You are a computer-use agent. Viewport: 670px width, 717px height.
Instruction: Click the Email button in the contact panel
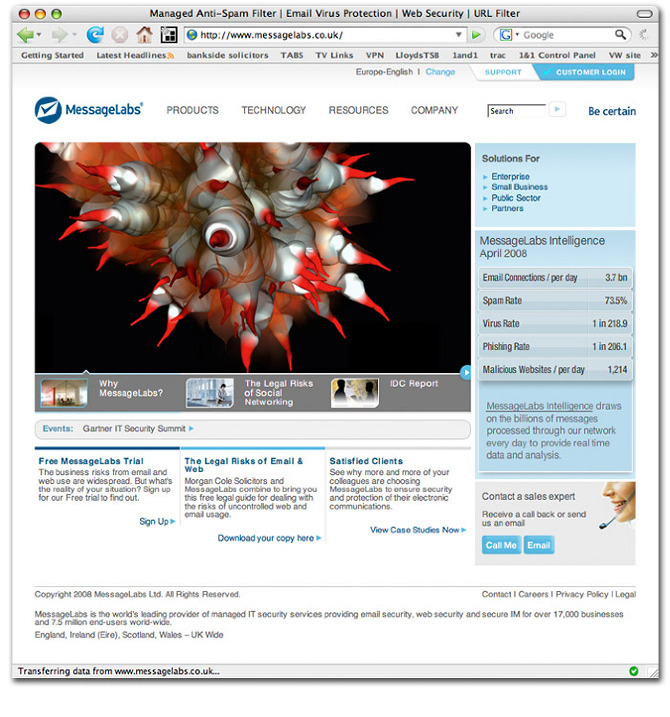point(539,545)
